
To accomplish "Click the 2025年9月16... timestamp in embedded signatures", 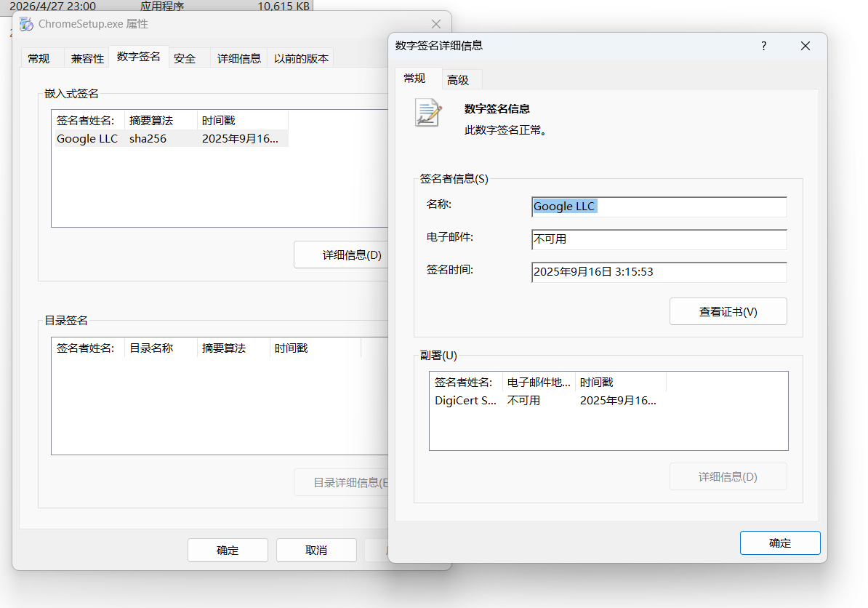I will click(x=240, y=138).
